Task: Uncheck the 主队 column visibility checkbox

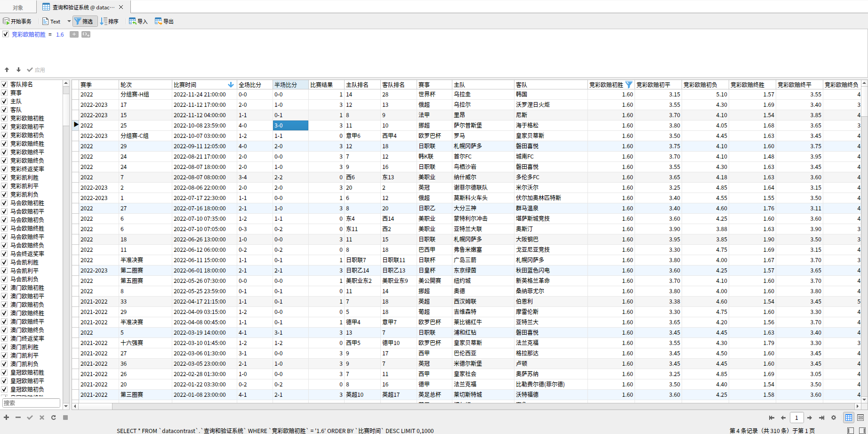Action: [4, 101]
